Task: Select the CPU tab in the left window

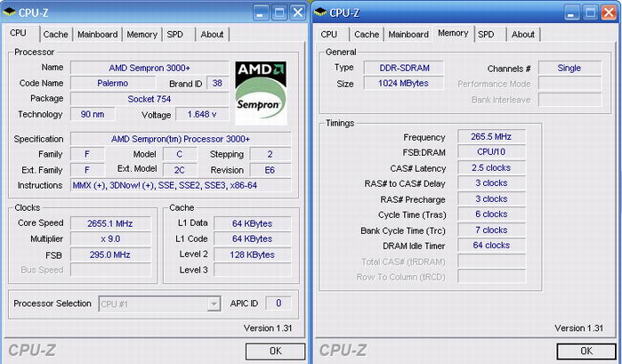Action: click(x=18, y=33)
